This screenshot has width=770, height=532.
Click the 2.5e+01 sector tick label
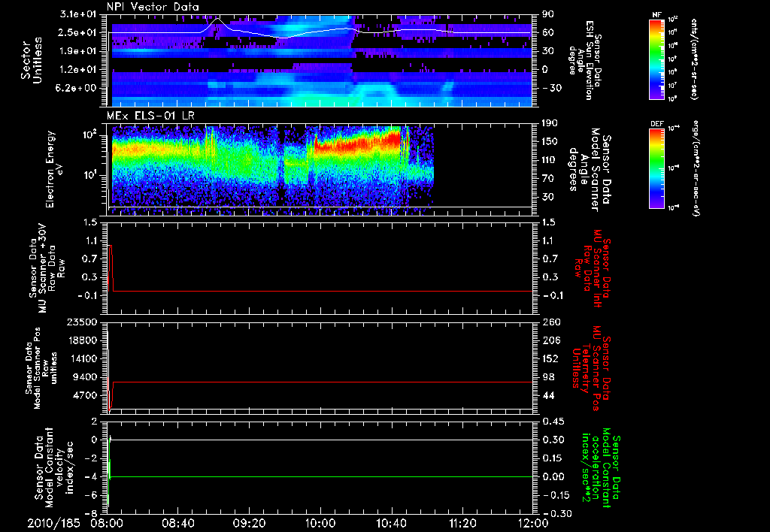pyautogui.click(x=77, y=32)
